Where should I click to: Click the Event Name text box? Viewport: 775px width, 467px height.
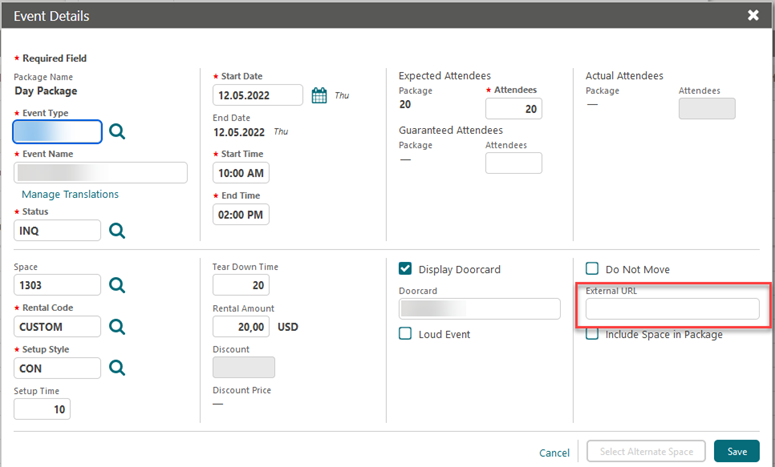coord(101,173)
